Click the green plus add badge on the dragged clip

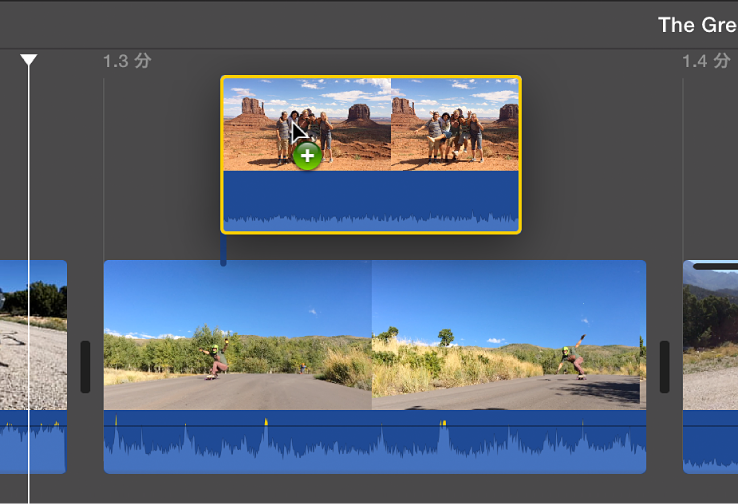pyautogui.click(x=307, y=156)
